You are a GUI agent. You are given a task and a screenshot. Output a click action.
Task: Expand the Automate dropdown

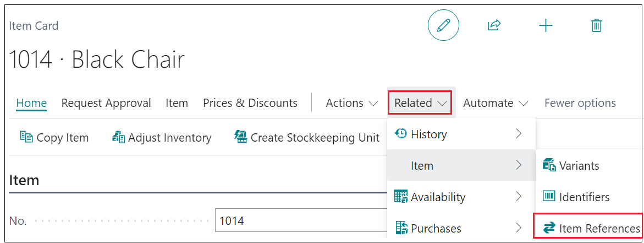[496, 103]
